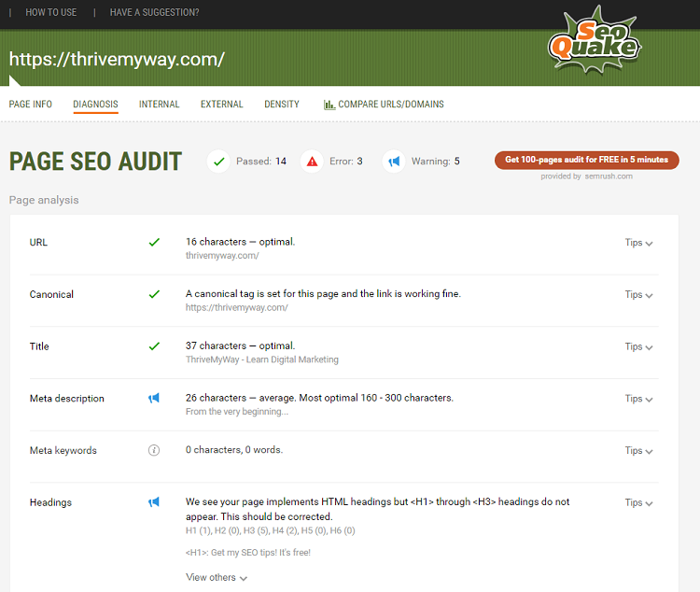This screenshot has width=700, height=592.
Task: Expand Tips for the Headings row
Action: pyautogui.click(x=638, y=502)
